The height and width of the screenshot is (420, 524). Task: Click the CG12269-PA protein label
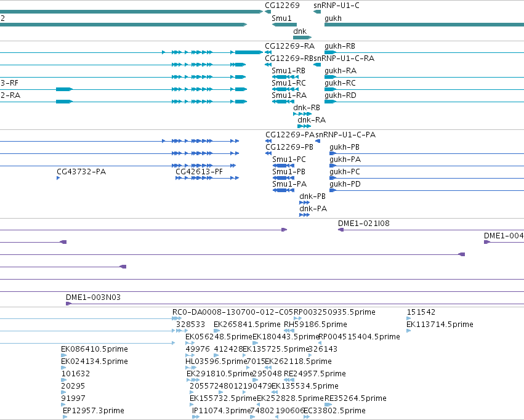tap(290, 135)
